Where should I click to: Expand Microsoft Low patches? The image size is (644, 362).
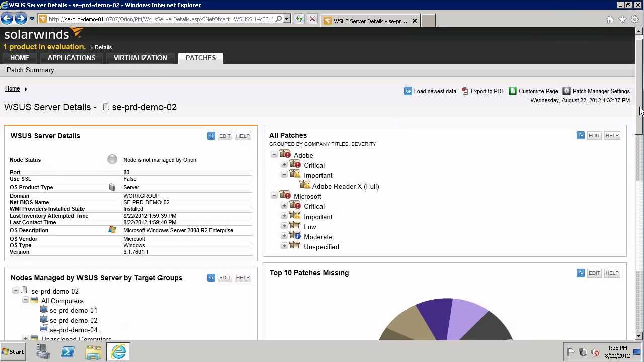pyautogui.click(x=284, y=226)
